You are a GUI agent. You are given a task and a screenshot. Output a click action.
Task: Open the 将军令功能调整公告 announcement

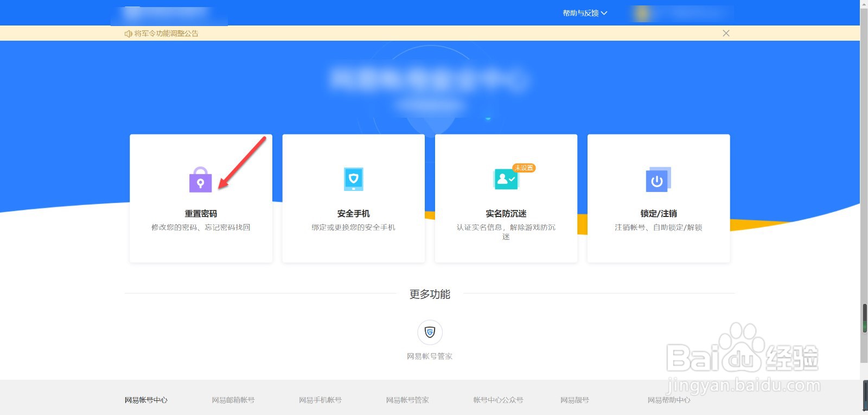click(167, 34)
